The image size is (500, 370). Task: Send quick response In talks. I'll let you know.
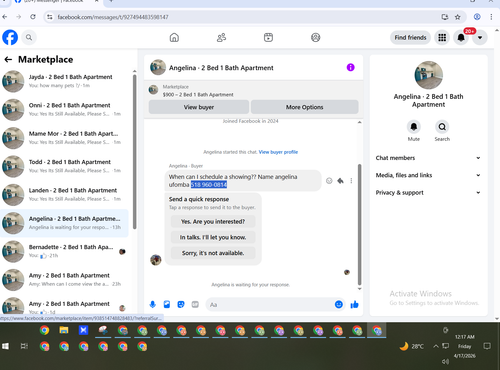tap(213, 237)
